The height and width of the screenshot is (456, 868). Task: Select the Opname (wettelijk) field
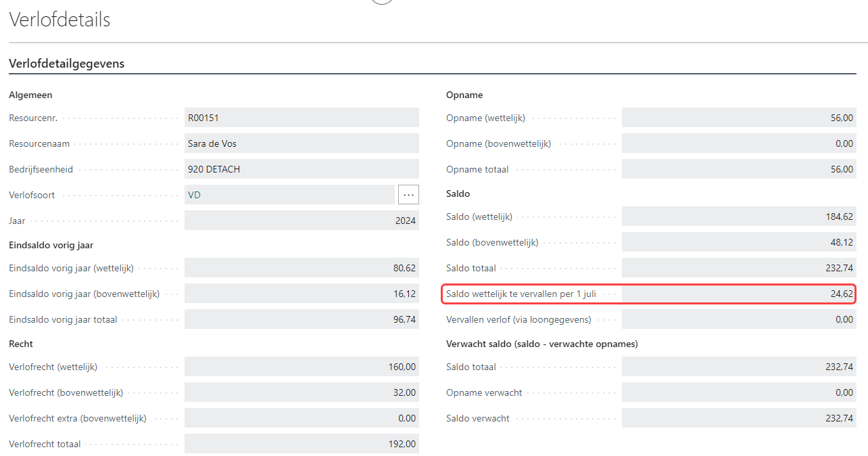click(x=738, y=118)
